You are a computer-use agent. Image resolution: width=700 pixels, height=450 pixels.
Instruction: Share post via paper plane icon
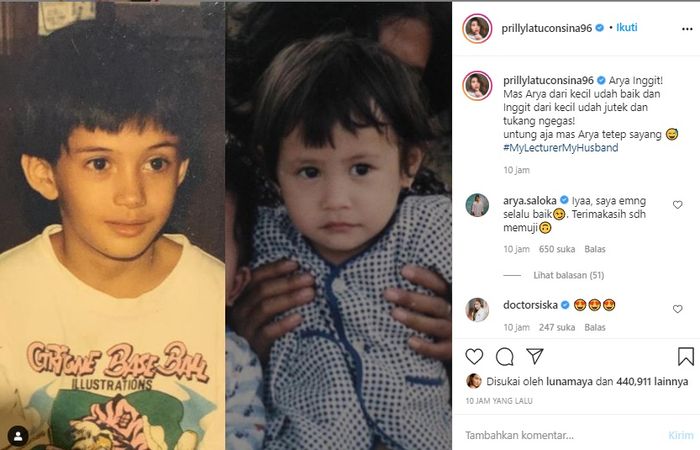point(534,356)
